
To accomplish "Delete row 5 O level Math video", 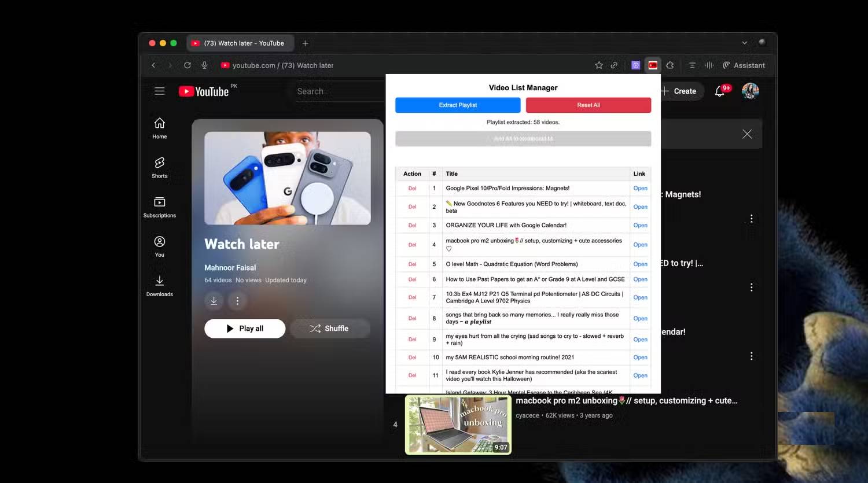I will (412, 264).
